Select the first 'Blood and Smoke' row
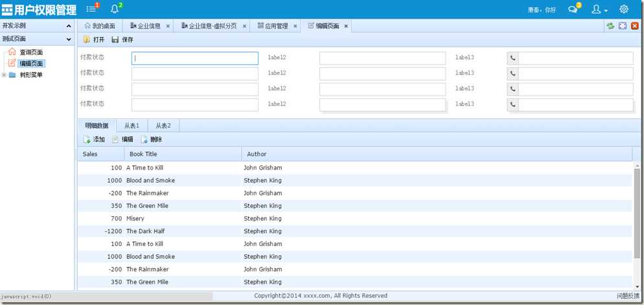Image resolution: width=644 pixels, height=305 pixels. [x=355, y=181]
